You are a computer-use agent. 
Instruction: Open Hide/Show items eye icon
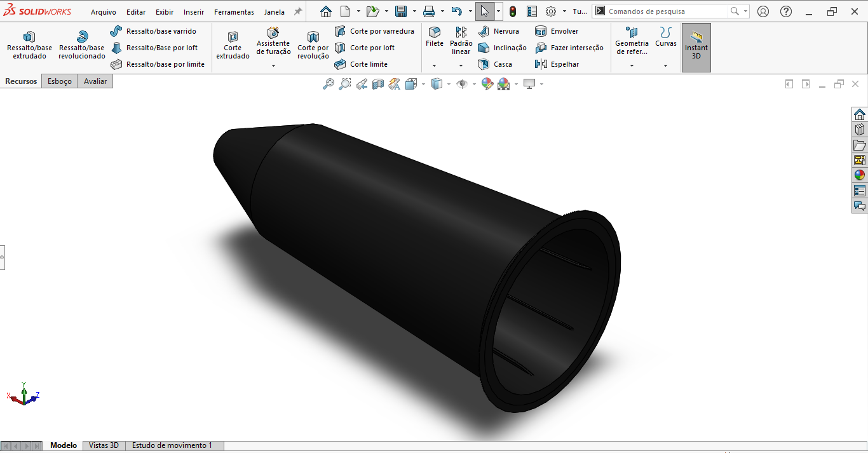coord(462,84)
